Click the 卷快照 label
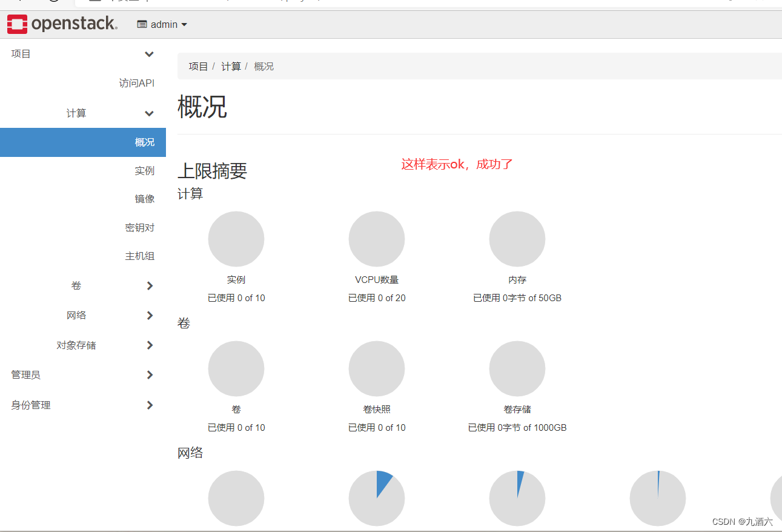This screenshot has height=532, width=782. 377,410
